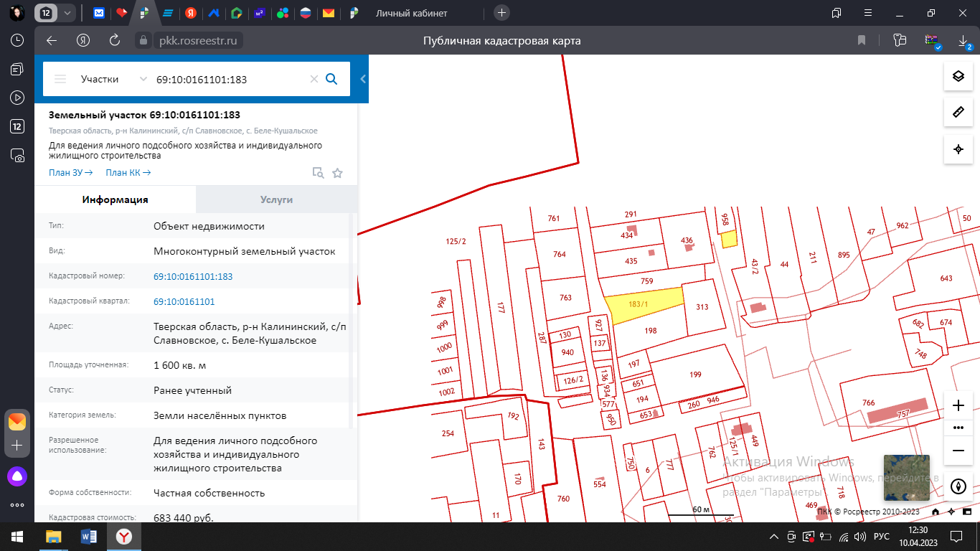Viewport: 980px width, 551px height.
Task: Switch to satellite basemap thumbnail
Action: click(x=906, y=477)
